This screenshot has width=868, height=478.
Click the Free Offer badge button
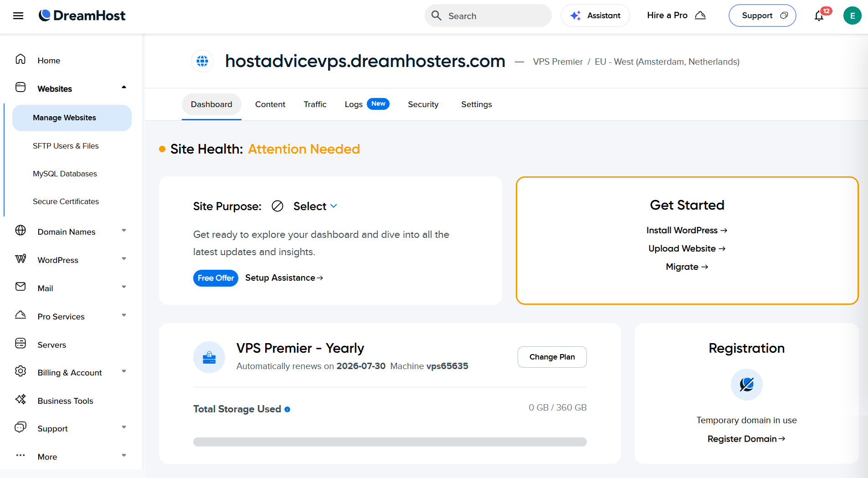(216, 278)
